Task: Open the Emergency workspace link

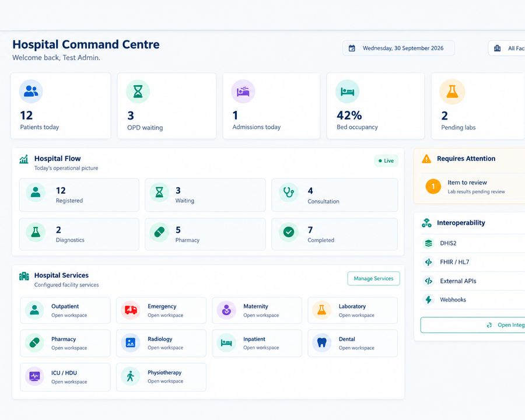Action: (x=166, y=315)
